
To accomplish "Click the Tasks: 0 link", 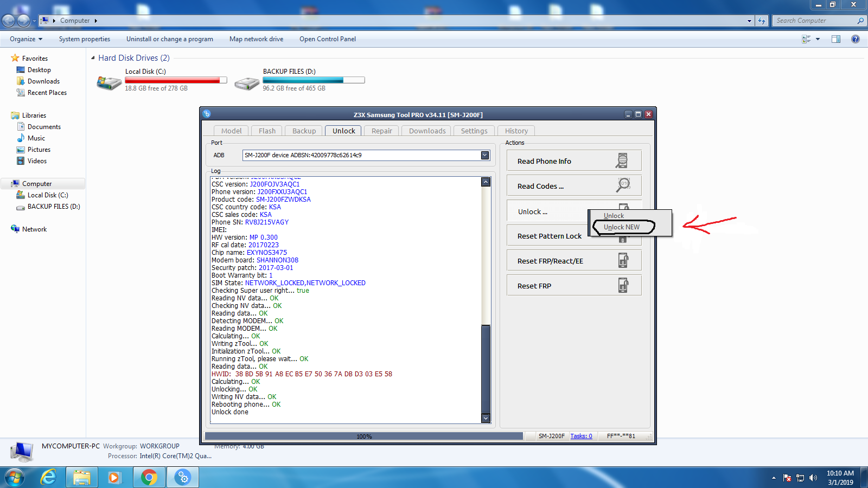I will point(581,436).
